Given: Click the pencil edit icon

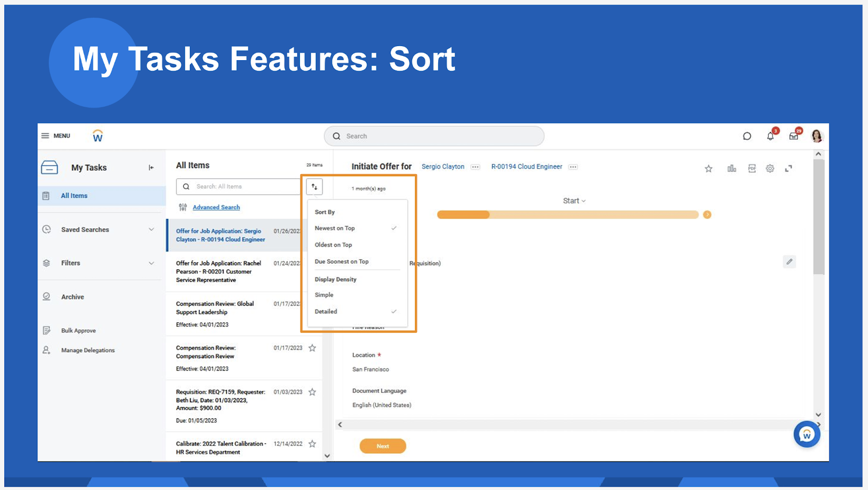Looking at the screenshot, I should (789, 262).
